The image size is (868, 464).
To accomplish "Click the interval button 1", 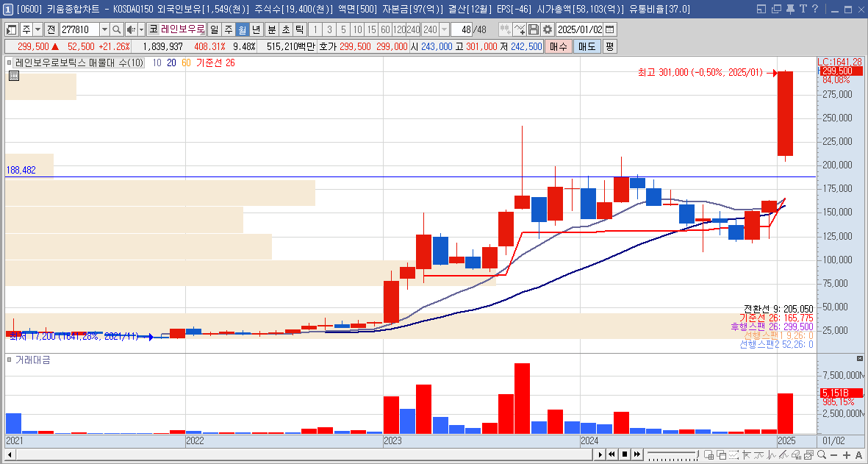I will pos(315,29).
